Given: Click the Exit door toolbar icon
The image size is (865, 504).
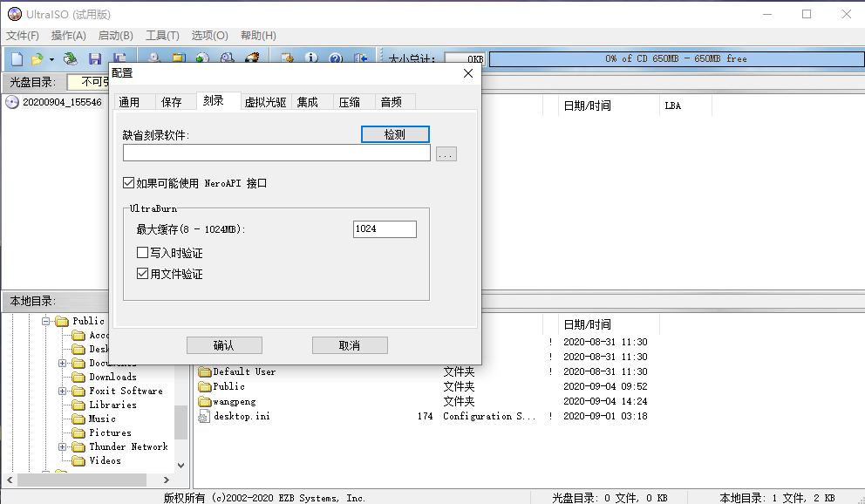Looking at the screenshot, I should [360, 58].
